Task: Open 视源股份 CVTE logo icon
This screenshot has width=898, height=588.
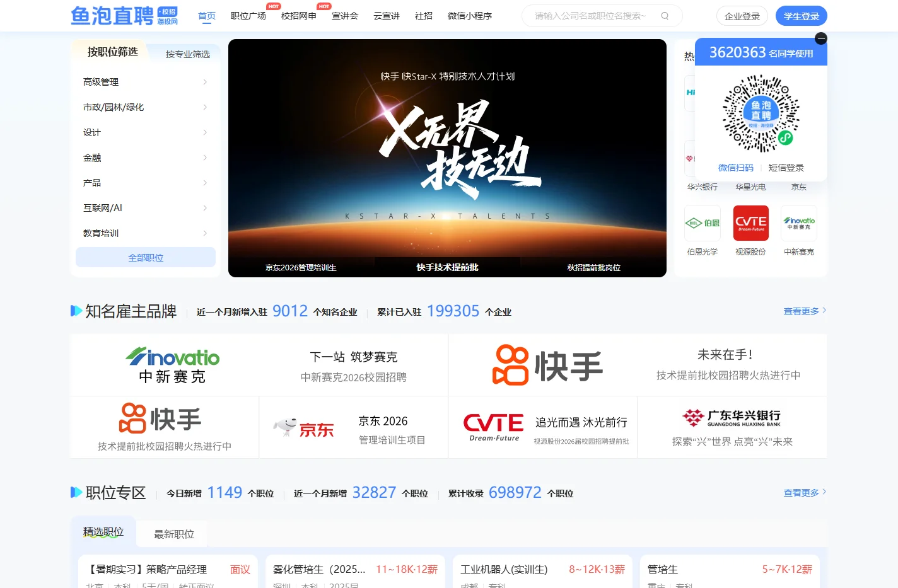Action: 750,223
